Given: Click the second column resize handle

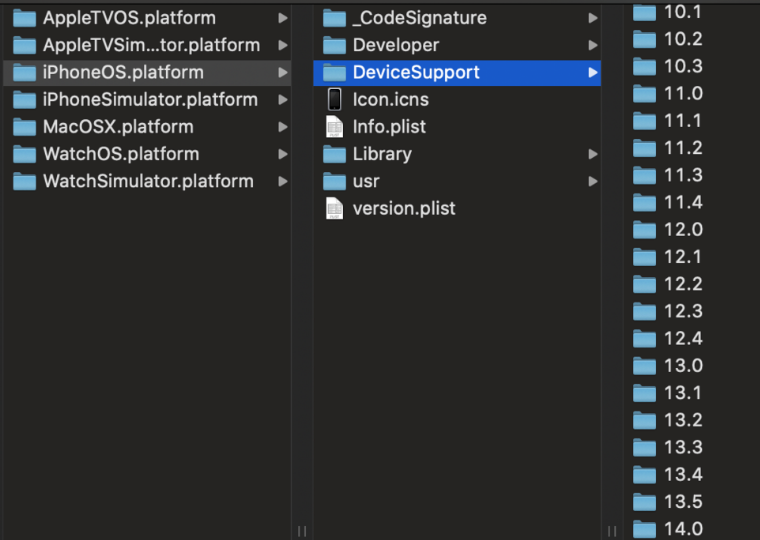Looking at the screenshot, I should [x=612, y=531].
